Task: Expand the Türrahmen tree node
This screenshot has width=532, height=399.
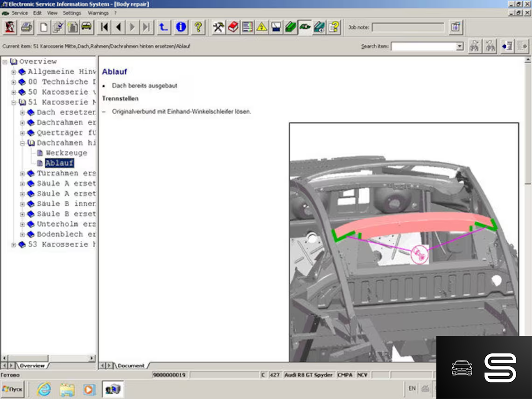Action: [22, 173]
